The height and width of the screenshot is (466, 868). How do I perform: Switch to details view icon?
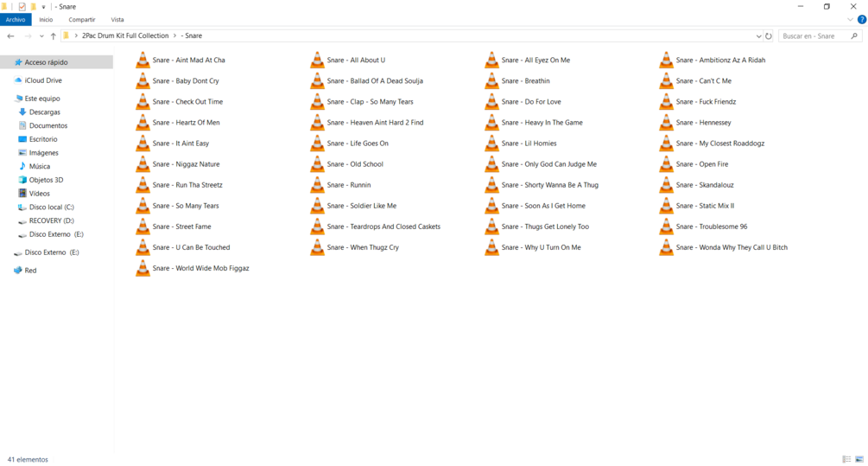tap(847, 459)
